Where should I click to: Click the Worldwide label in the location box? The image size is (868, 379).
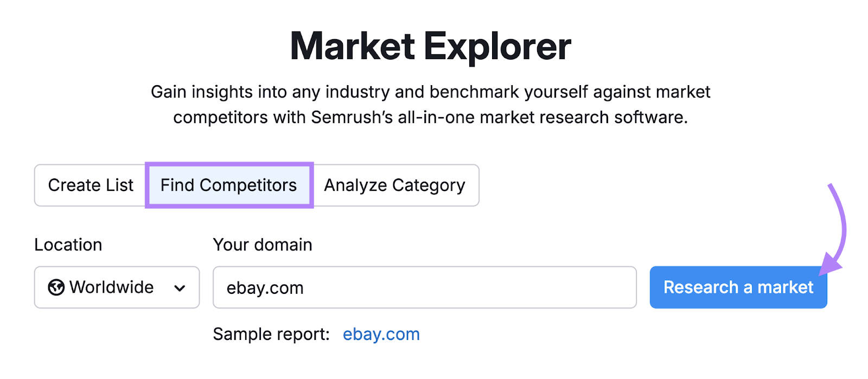click(x=112, y=287)
